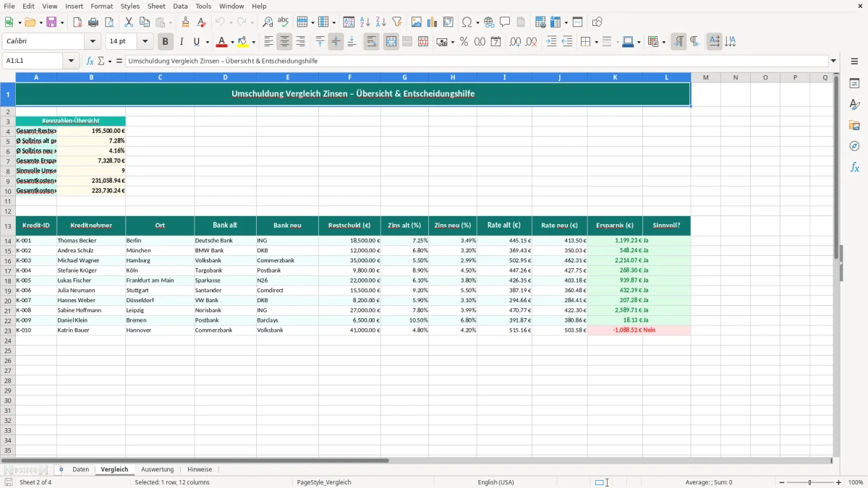Toggle Right-To-Left paragraph direction
868x488 pixels.
click(694, 42)
